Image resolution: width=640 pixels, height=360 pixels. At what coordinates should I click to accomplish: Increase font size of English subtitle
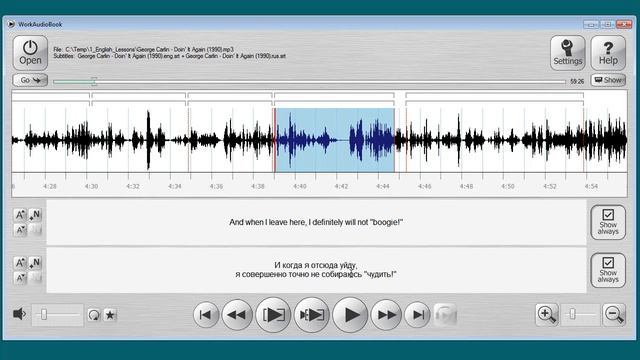coord(20,214)
